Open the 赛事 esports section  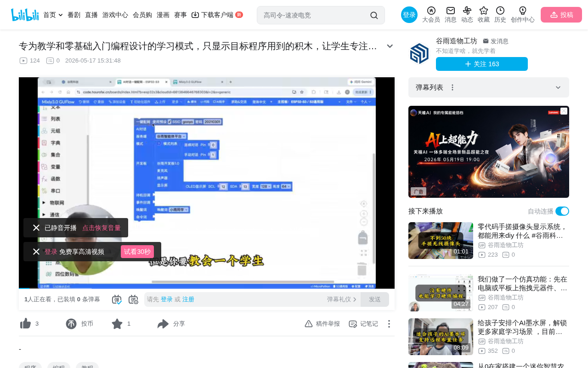(181, 15)
